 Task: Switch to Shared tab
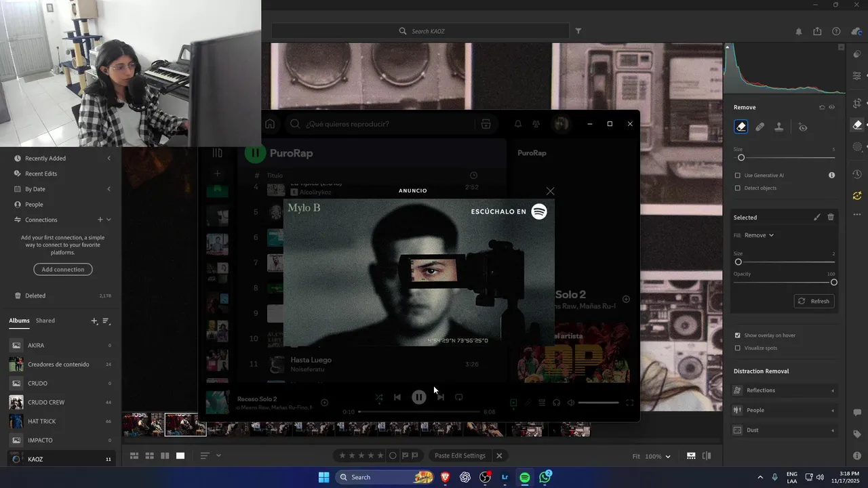[45, 321]
